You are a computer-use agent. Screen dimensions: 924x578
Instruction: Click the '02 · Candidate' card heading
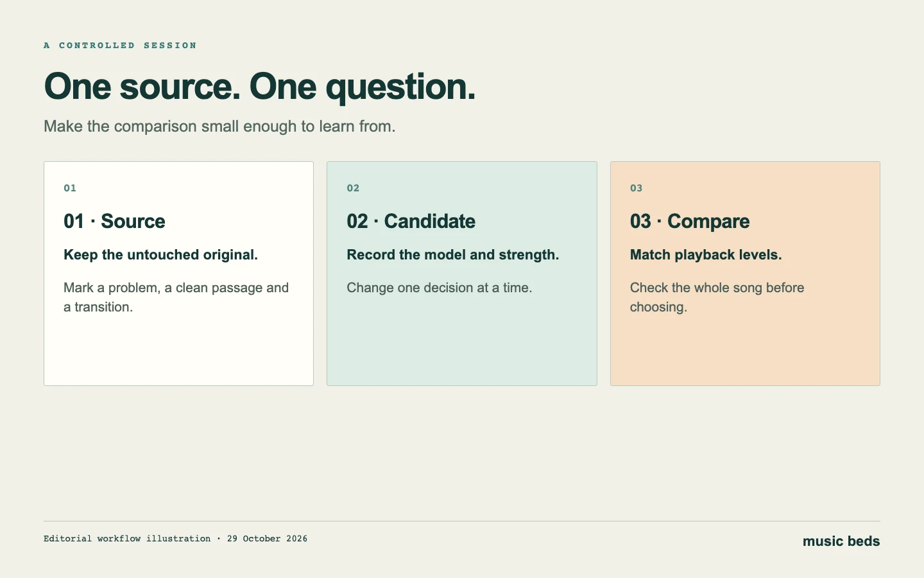[x=411, y=221]
